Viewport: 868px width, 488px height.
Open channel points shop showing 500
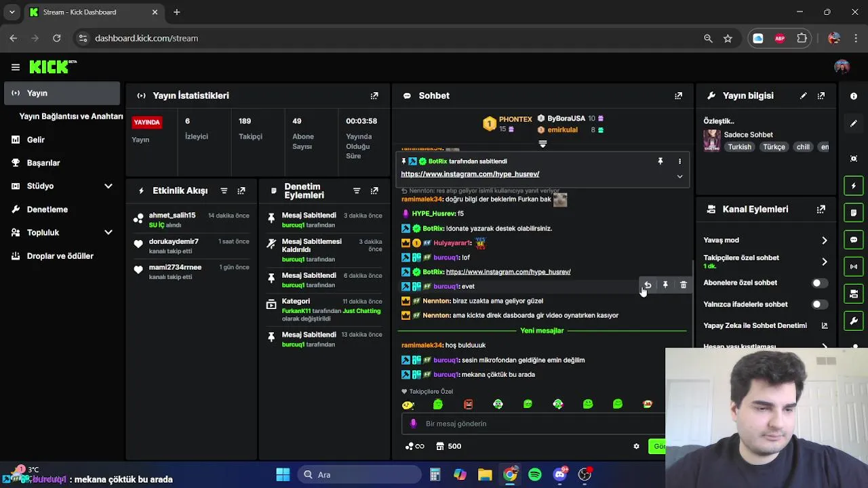(448, 446)
